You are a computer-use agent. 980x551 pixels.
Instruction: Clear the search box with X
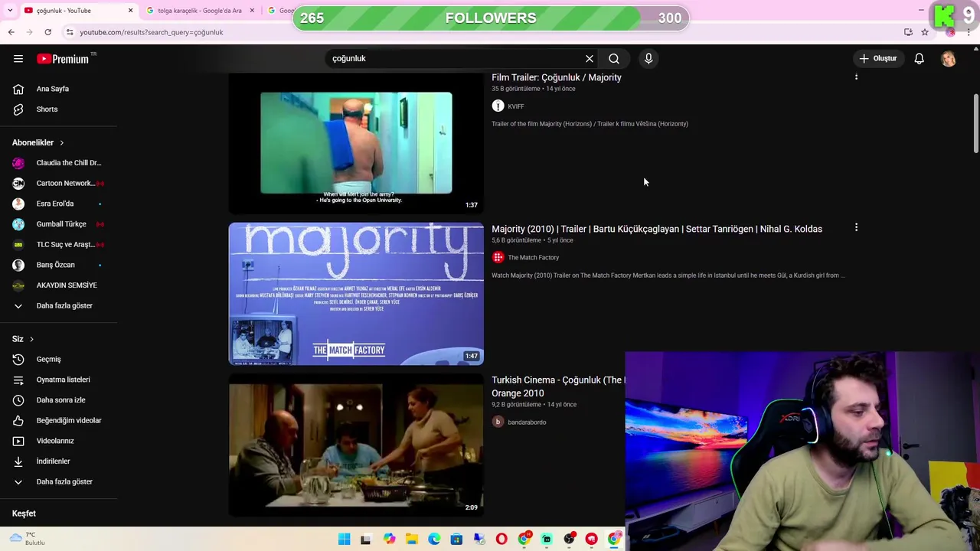[x=590, y=59]
